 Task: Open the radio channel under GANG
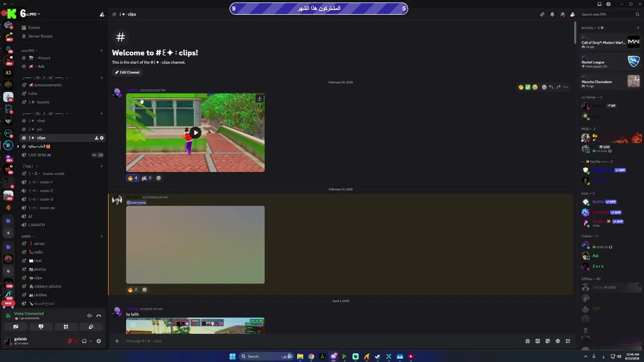click(x=62, y=252)
